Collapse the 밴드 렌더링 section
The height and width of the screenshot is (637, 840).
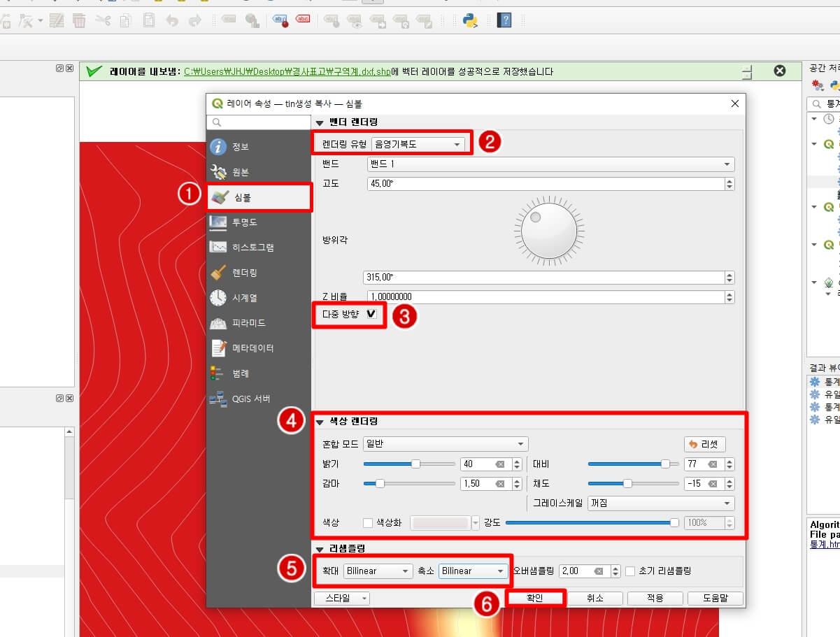click(320, 122)
